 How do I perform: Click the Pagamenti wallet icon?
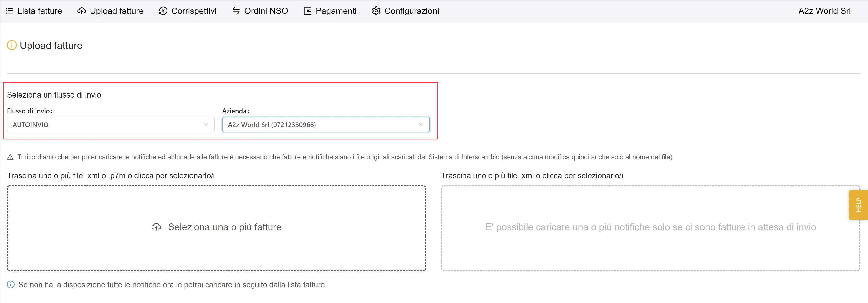coord(307,11)
